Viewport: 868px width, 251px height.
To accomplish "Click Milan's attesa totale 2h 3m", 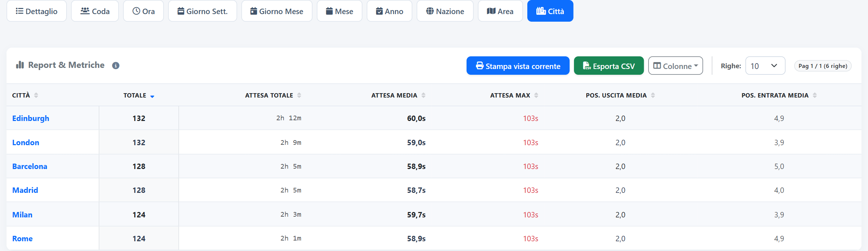I will [x=291, y=215].
